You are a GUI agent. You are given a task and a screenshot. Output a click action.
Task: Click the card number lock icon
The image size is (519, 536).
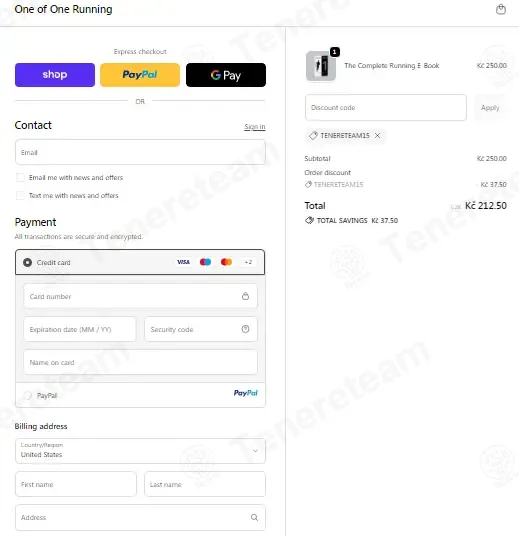pos(245,296)
